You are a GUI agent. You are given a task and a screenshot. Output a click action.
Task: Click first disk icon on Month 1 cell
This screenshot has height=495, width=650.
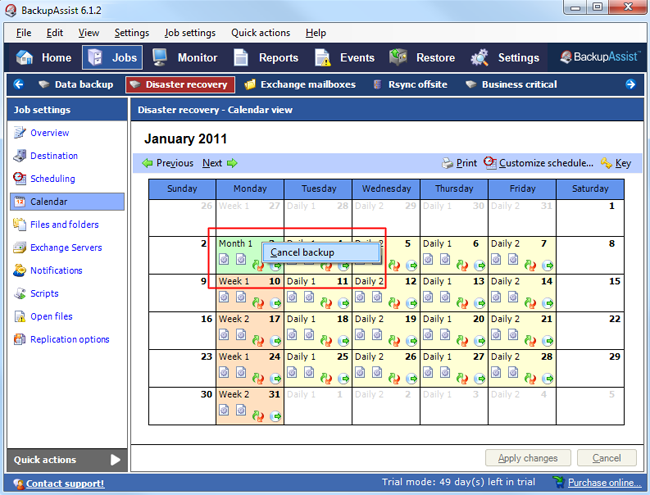pyautogui.click(x=224, y=260)
